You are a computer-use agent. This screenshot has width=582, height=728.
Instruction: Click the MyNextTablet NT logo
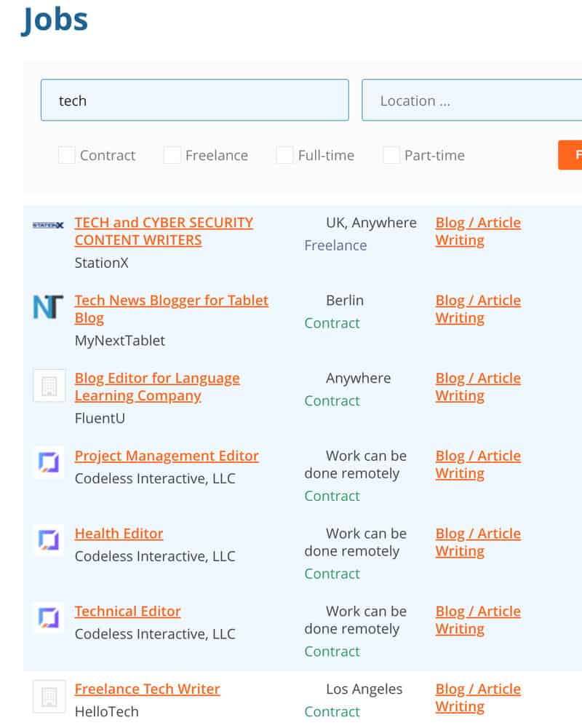pos(48,307)
